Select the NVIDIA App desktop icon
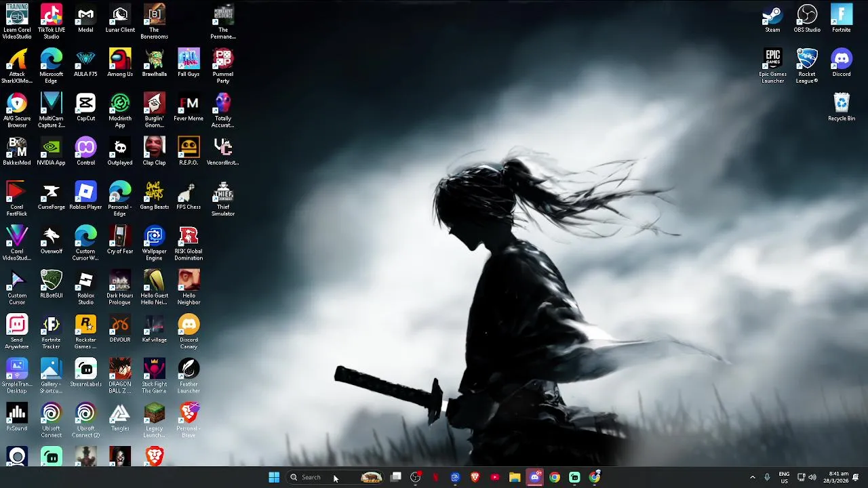This screenshot has width=868, height=488. pyautogui.click(x=52, y=151)
